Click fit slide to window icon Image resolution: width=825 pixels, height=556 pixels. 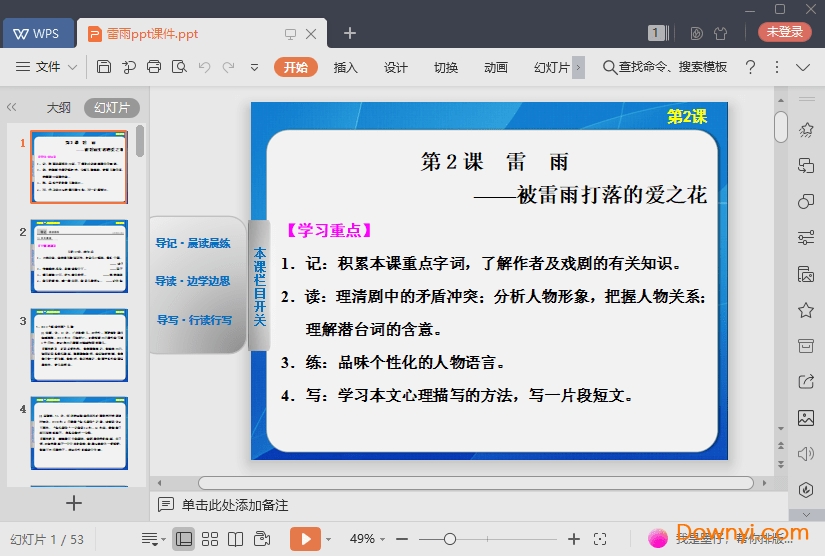point(600,539)
